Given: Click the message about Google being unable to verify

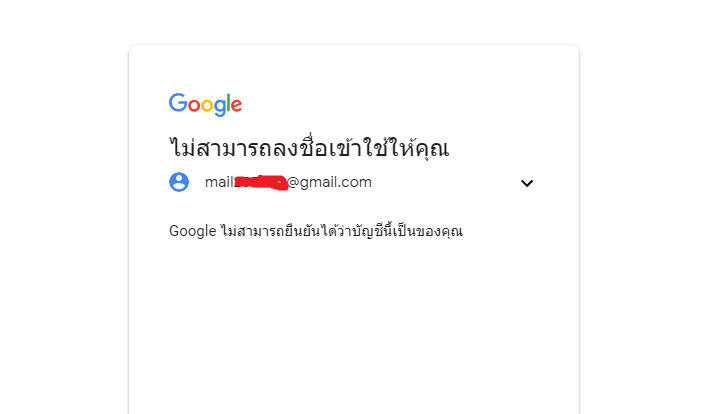Looking at the screenshot, I should pos(316,231).
